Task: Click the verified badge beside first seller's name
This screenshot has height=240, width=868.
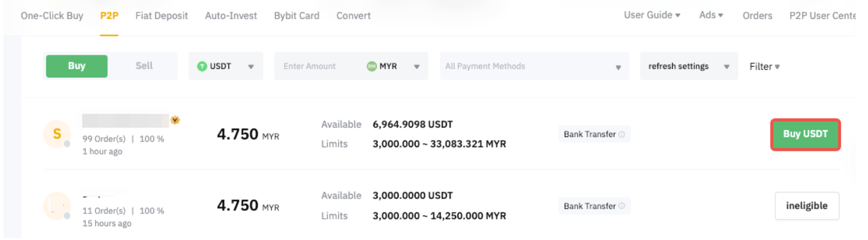Action: 175,120
